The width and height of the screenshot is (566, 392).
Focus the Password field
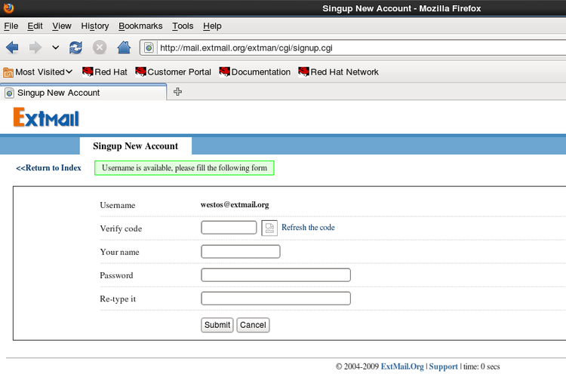275,275
